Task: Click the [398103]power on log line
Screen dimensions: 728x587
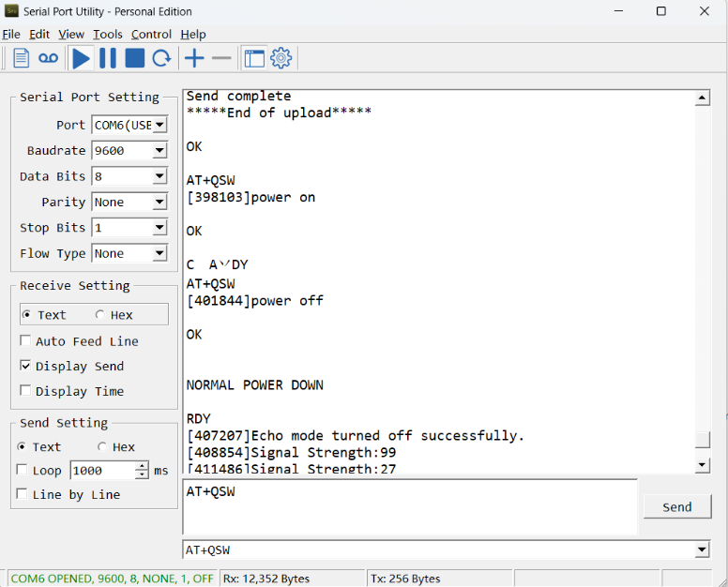Action: 250,197
